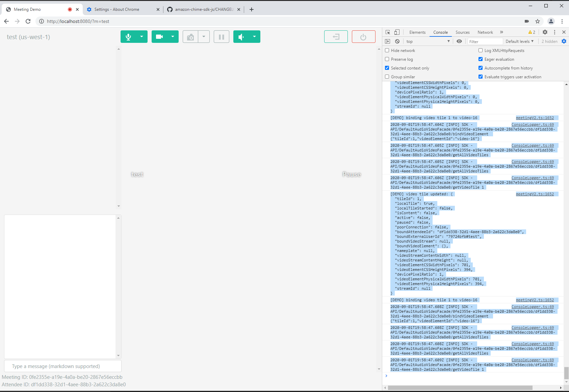Open the ConsoleLogger.ts:69 link
This screenshot has width=569, height=392.
[533, 124]
